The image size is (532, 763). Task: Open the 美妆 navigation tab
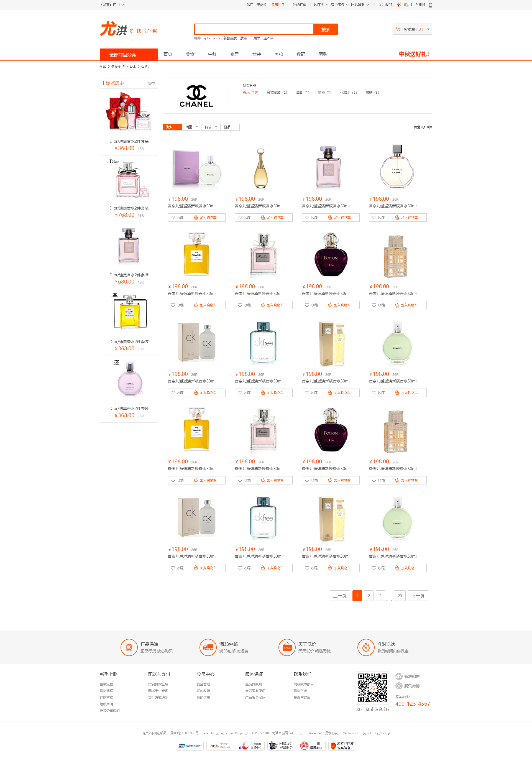[278, 54]
